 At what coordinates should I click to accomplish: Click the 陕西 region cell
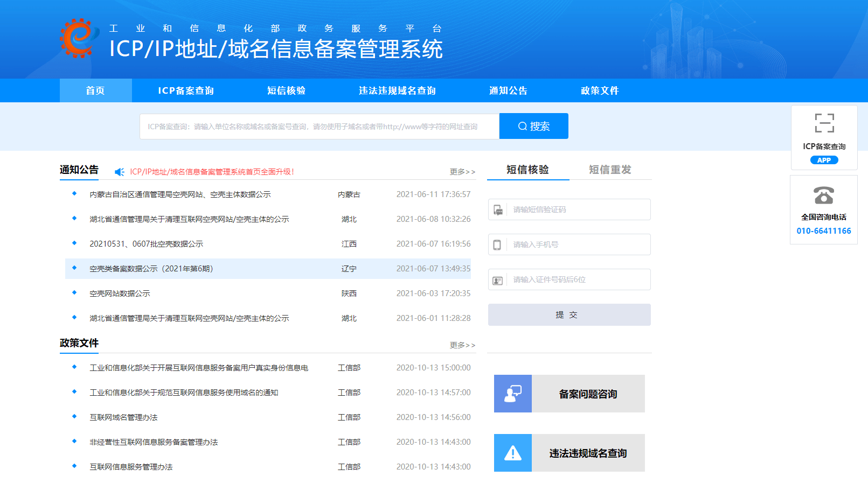(349, 293)
